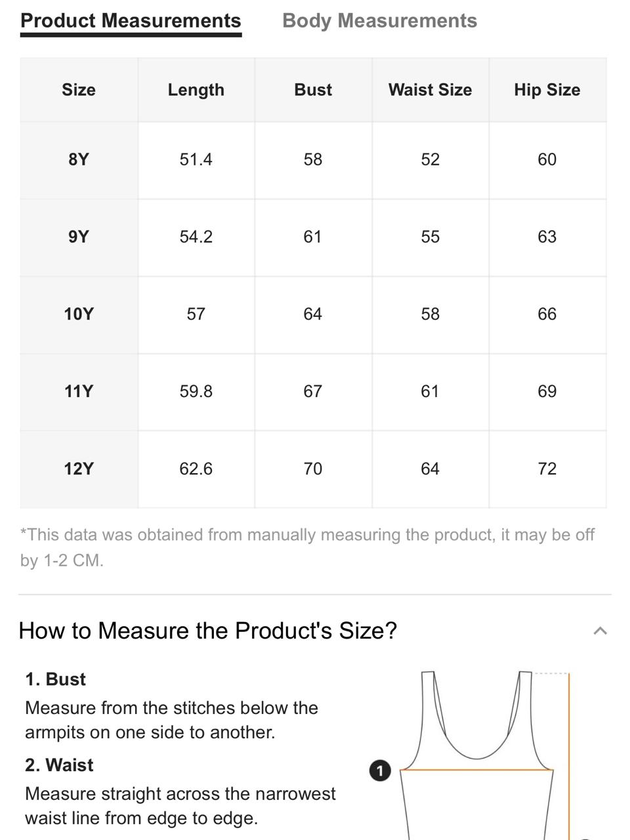
Task: Select the 8Y size row label
Action: [79, 159]
